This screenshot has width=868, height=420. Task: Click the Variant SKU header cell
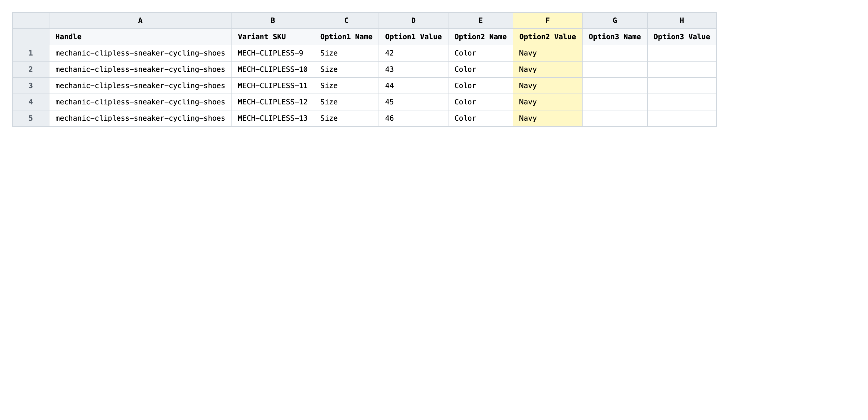(x=272, y=37)
